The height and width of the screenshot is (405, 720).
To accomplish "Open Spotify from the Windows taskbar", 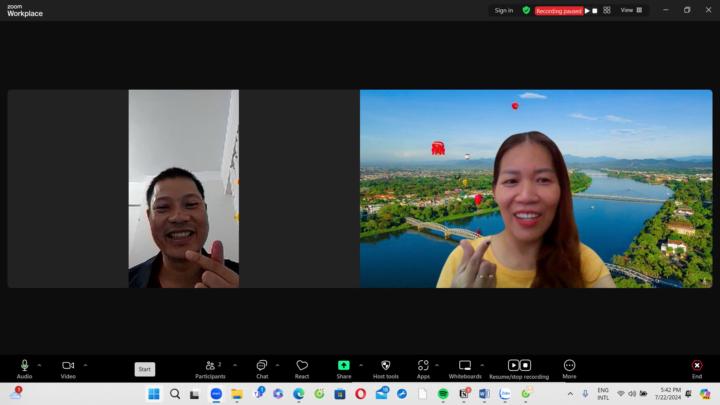I will (443, 394).
